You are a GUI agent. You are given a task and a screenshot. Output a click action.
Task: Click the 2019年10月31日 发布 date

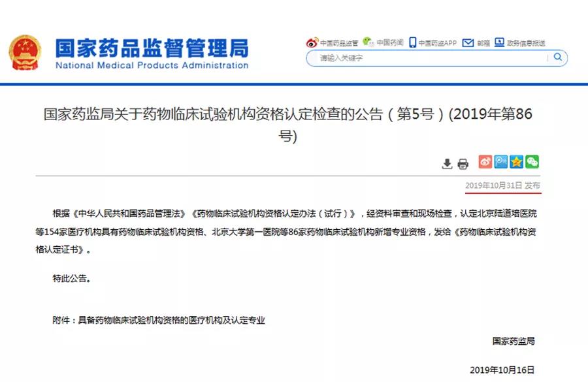pyautogui.click(x=503, y=185)
